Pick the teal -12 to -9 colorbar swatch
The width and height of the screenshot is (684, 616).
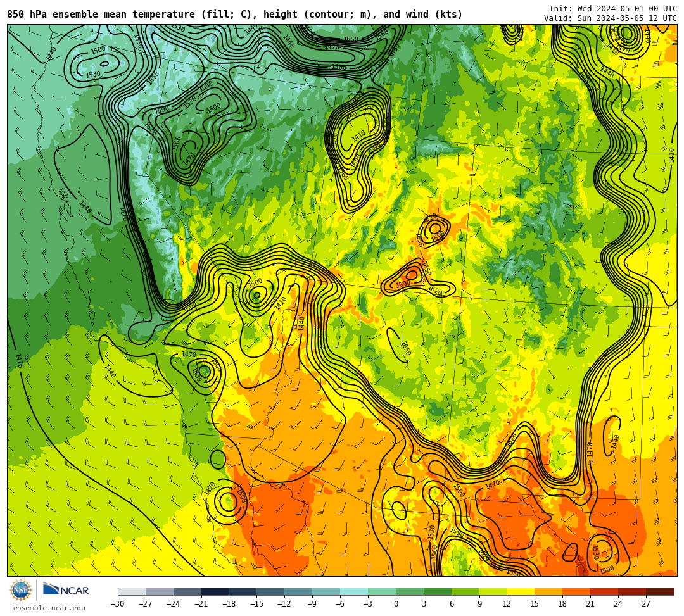click(299, 591)
